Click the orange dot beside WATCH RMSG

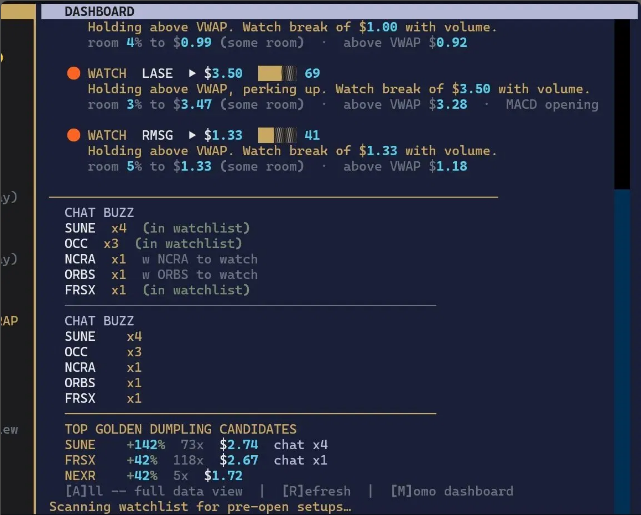74,135
